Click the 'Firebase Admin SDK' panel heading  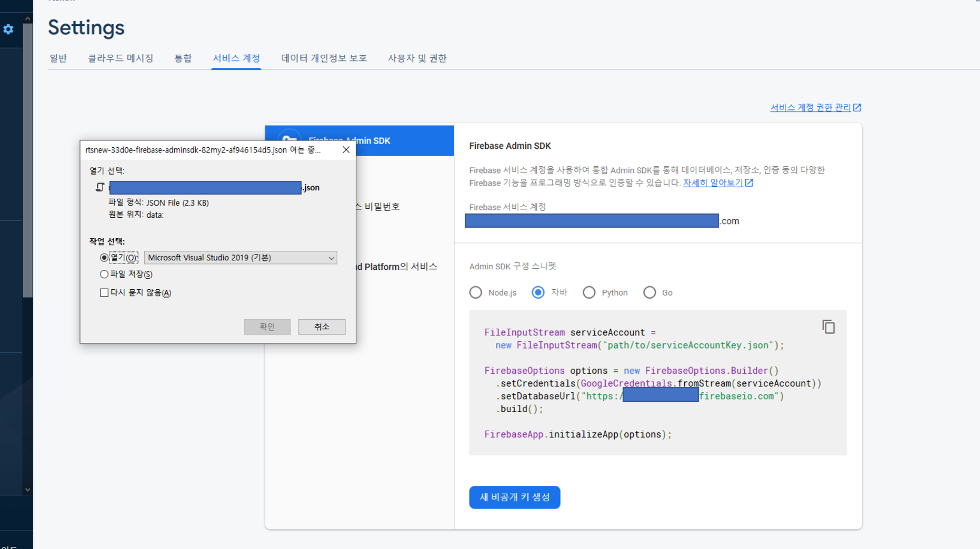(510, 146)
